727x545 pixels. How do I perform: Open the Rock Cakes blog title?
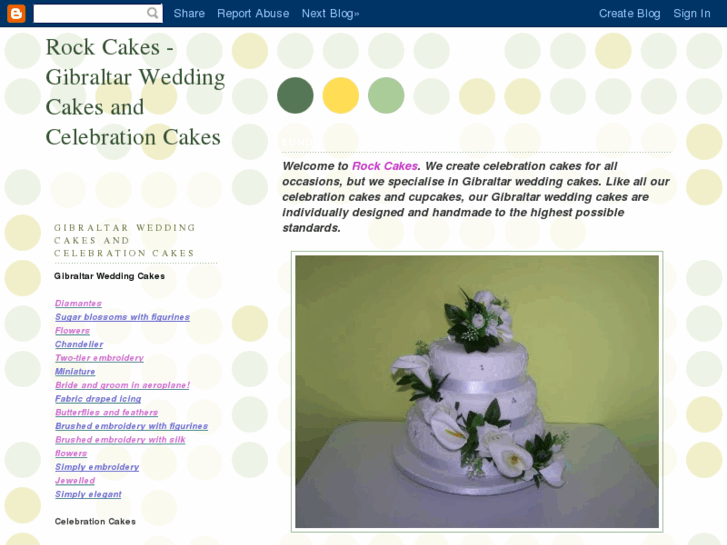pos(135,92)
